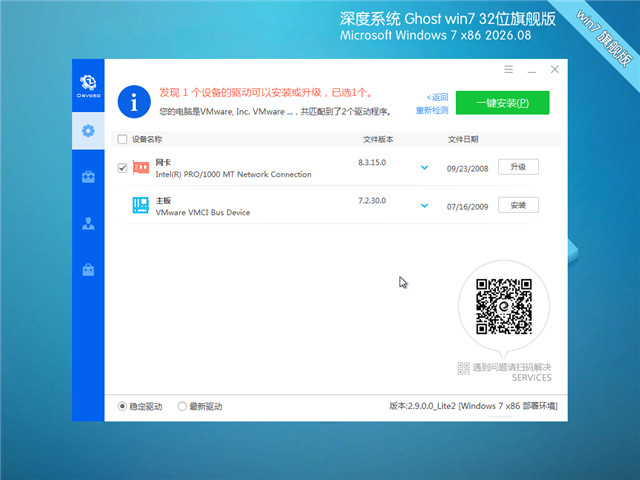Click the red network card icon
Viewport: 640px width, 480px height.
coord(141,167)
